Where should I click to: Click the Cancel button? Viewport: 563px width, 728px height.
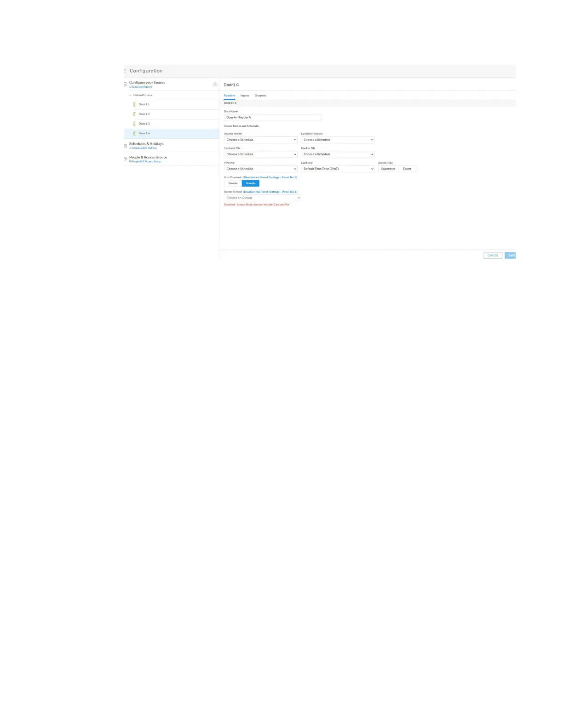click(x=493, y=256)
